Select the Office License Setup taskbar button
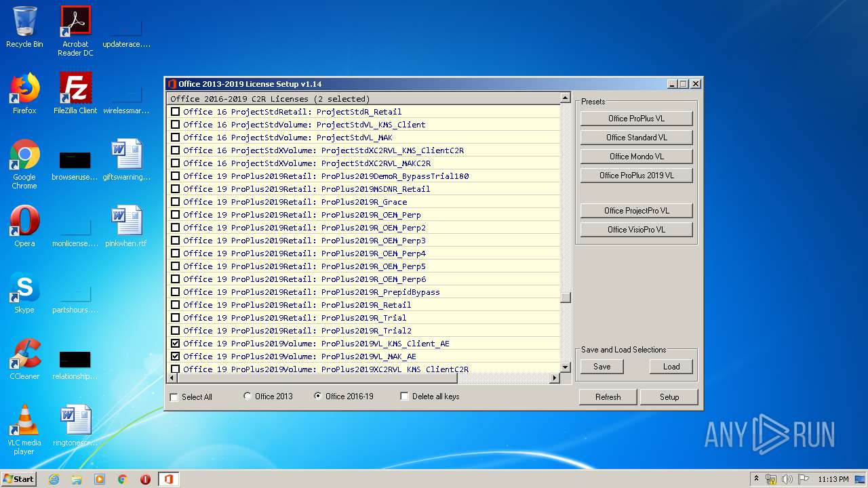 tap(168, 479)
